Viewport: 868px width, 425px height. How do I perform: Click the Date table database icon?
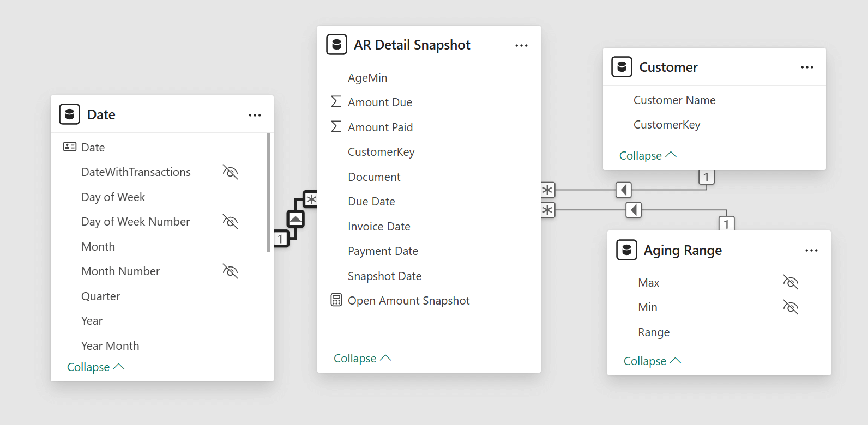coord(69,114)
